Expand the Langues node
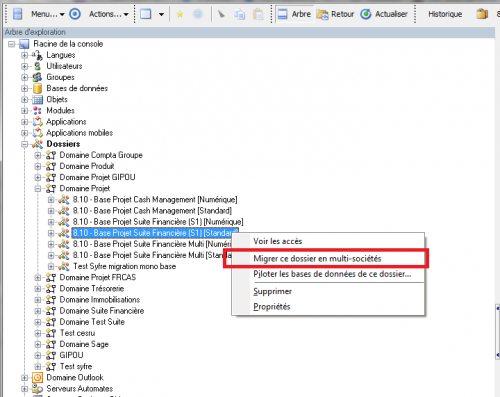The width and height of the screenshot is (500, 397). (25, 55)
